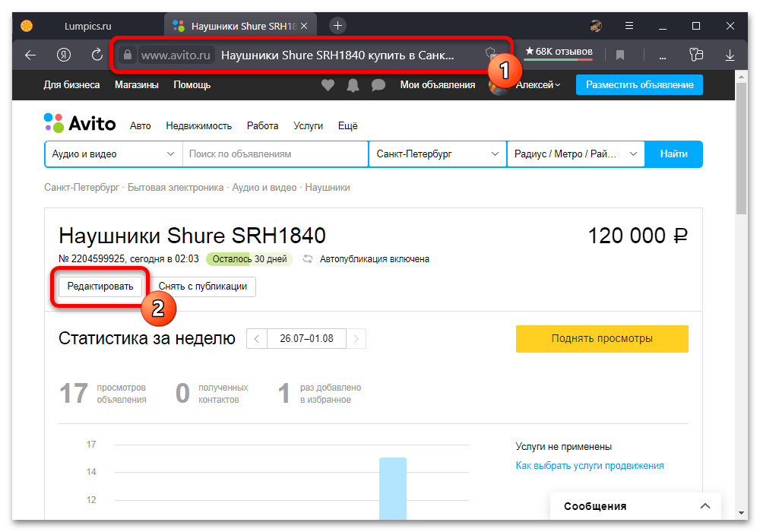The image size is (760, 532).
Task: Go to Мои объявления
Action: pos(437,85)
